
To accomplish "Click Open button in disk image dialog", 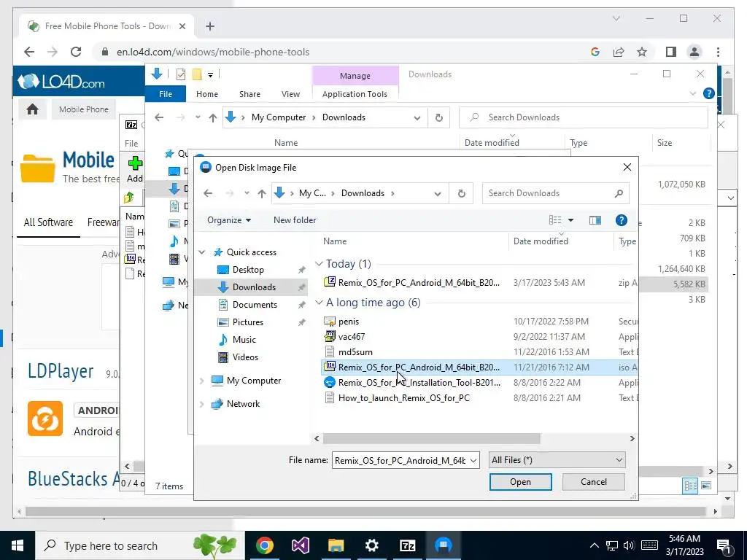I will (x=520, y=481).
